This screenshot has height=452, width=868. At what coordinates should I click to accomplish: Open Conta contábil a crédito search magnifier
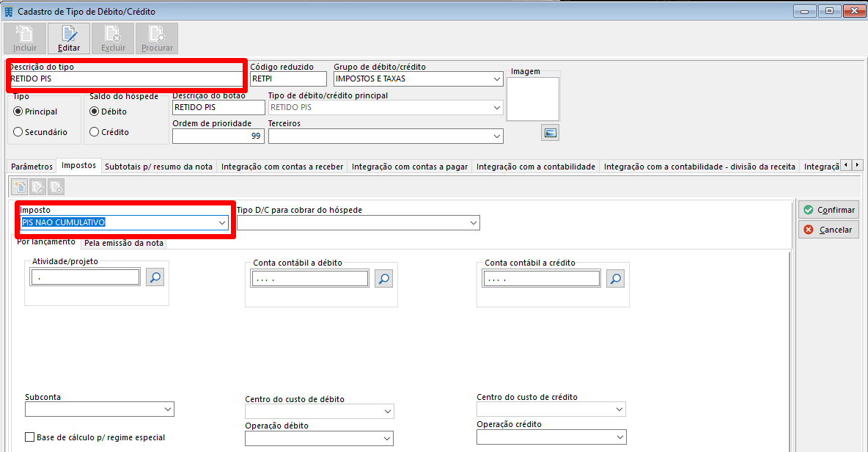pos(615,279)
